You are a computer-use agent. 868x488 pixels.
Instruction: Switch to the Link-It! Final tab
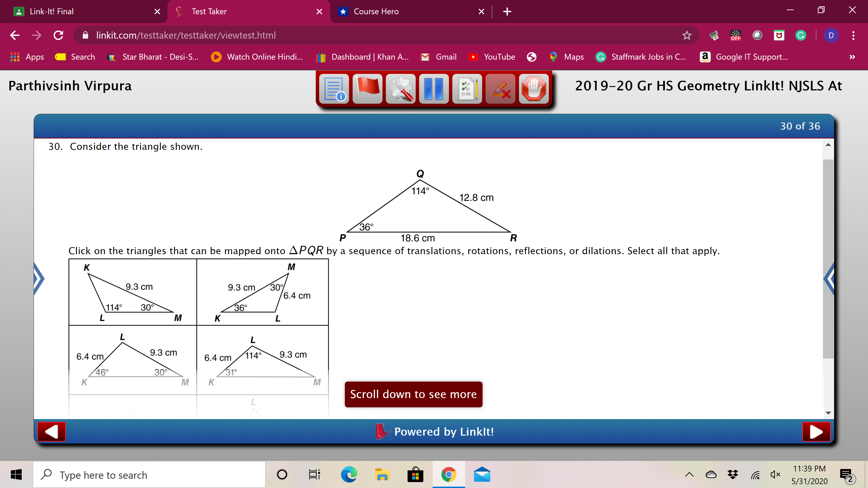pos(52,12)
